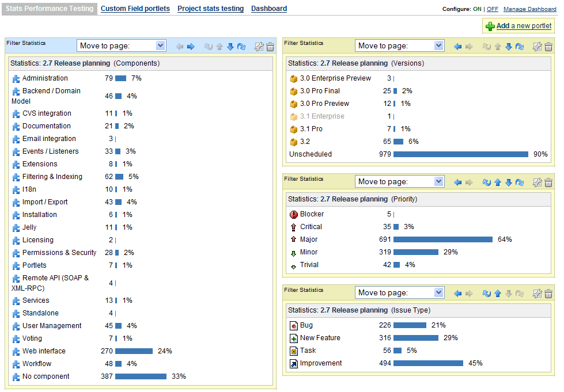The height and width of the screenshot is (392, 564).
Task: Turn Configure mode OFF
Action: click(x=493, y=9)
